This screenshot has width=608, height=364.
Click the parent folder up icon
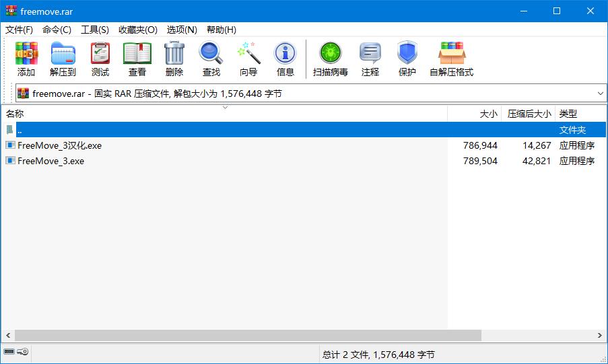coord(9,129)
